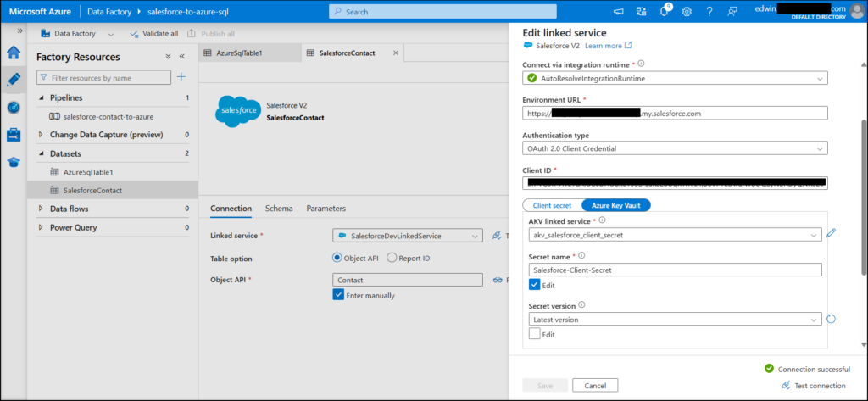Open the notifications bell
Screen dimensions: 868x401
pos(665,11)
